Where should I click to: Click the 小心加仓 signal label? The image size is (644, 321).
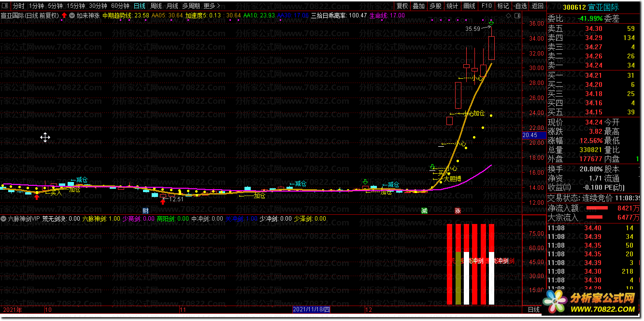tap(474, 113)
